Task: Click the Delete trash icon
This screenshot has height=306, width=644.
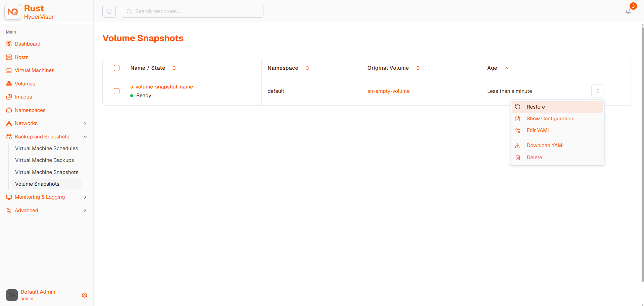Action: pyautogui.click(x=518, y=158)
